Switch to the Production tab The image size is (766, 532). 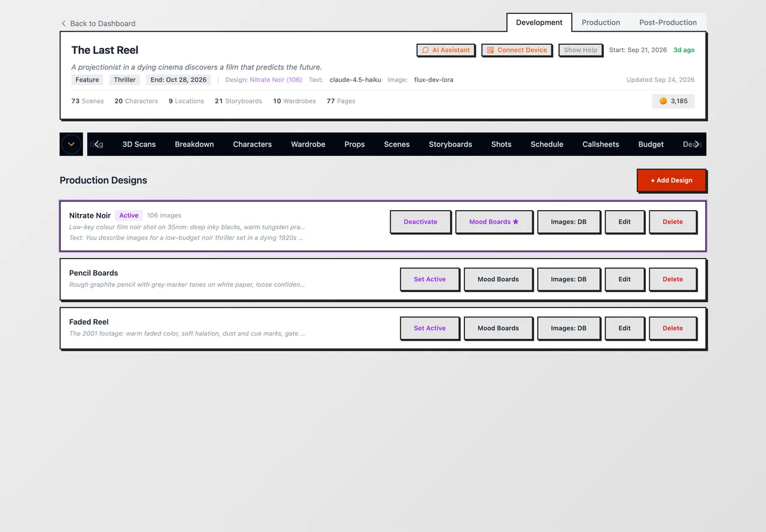601,22
